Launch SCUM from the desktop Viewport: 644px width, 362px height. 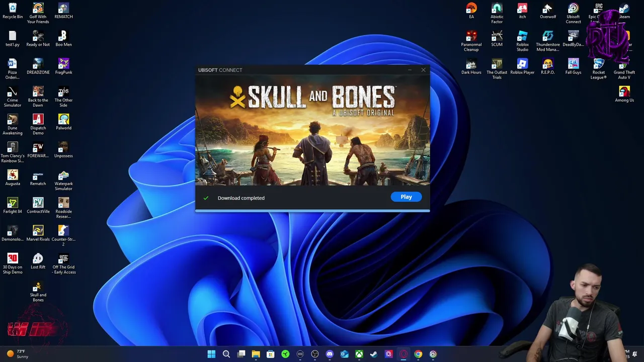click(x=497, y=39)
